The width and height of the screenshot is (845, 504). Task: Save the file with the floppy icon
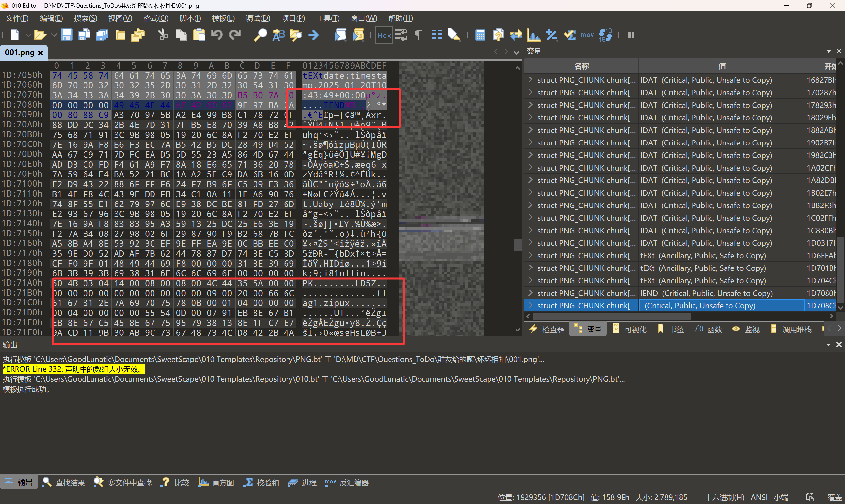(x=66, y=35)
